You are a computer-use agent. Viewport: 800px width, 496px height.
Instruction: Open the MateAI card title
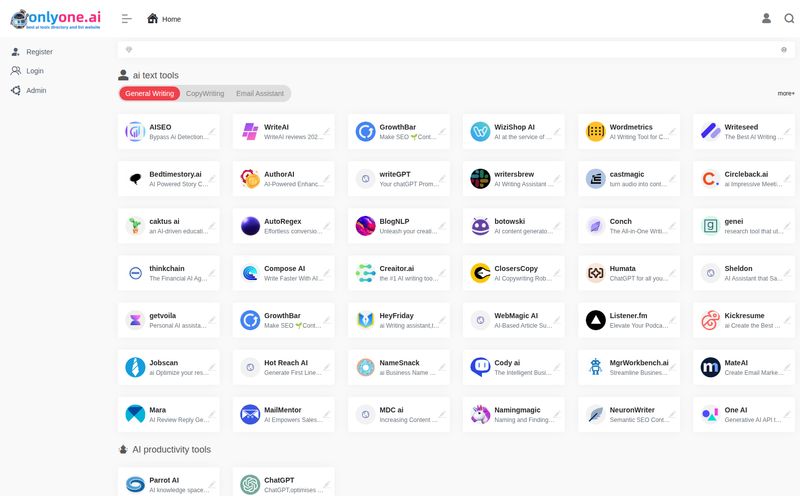(x=736, y=363)
